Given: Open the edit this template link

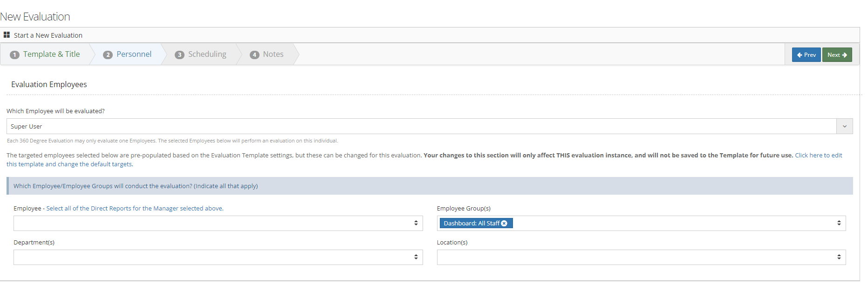Looking at the screenshot, I should [818, 156].
